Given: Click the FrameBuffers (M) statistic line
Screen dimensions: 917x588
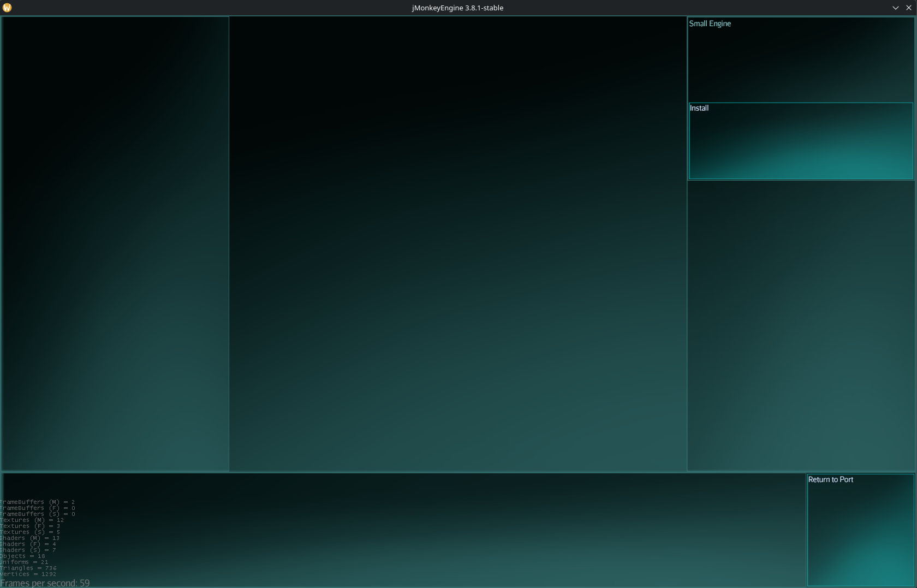Looking at the screenshot, I should tap(37, 502).
